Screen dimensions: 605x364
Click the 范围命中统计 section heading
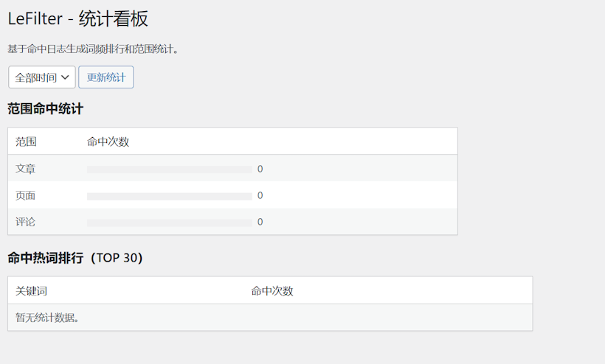(46, 109)
